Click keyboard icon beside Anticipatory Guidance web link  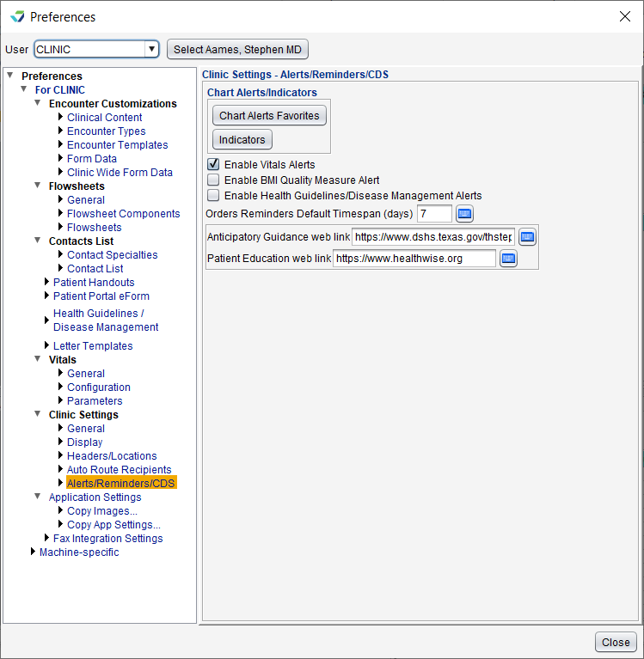click(528, 237)
